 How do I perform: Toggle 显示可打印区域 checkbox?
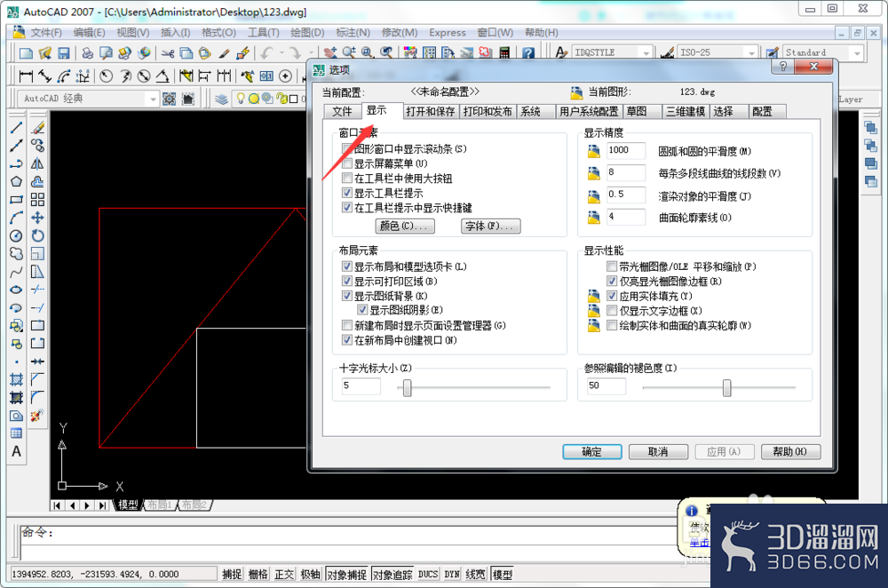(x=347, y=281)
